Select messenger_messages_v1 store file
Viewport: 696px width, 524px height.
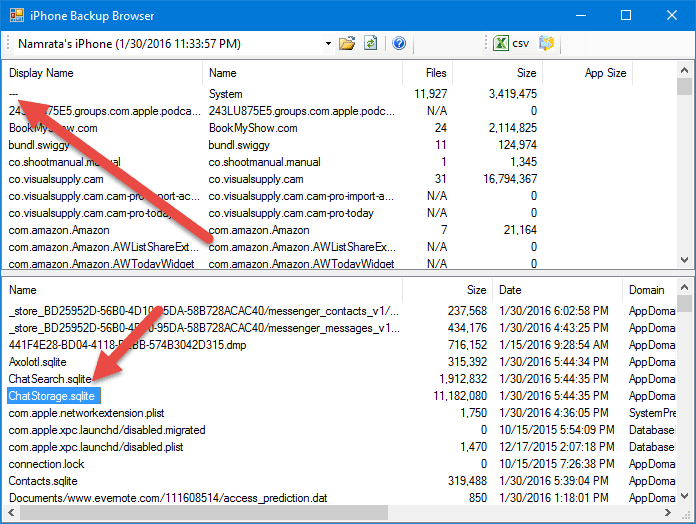click(x=204, y=328)
